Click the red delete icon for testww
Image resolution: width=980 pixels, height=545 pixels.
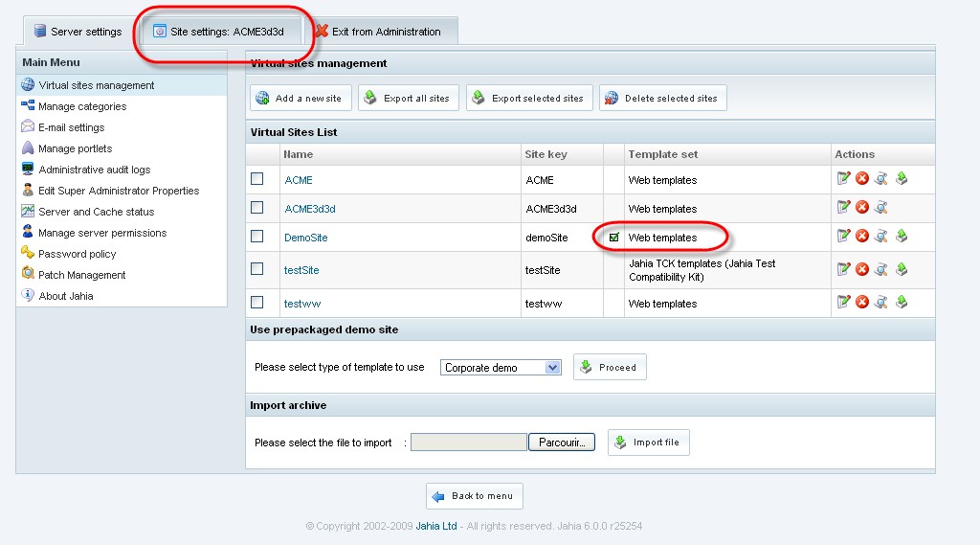(x=862, y=303)
